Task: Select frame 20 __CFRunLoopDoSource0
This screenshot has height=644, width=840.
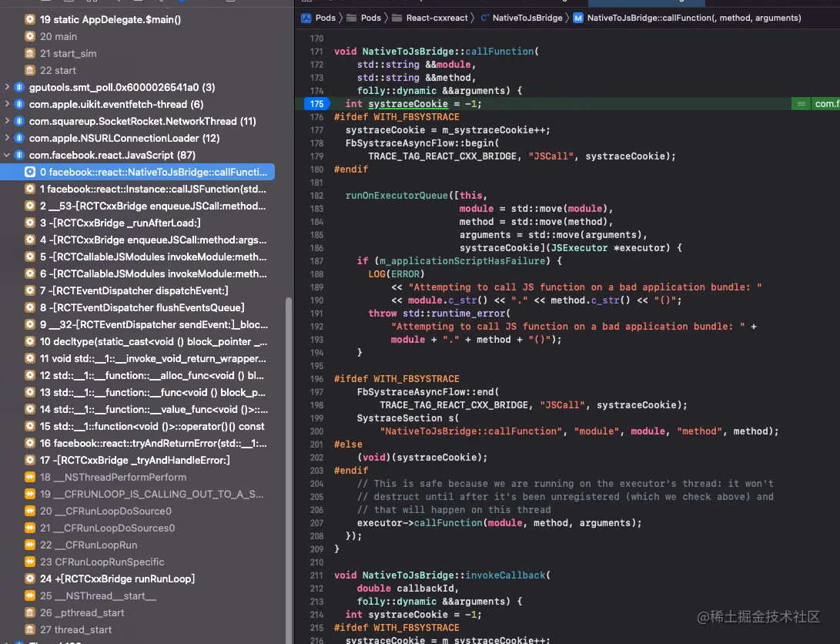Action: [99, 512]
